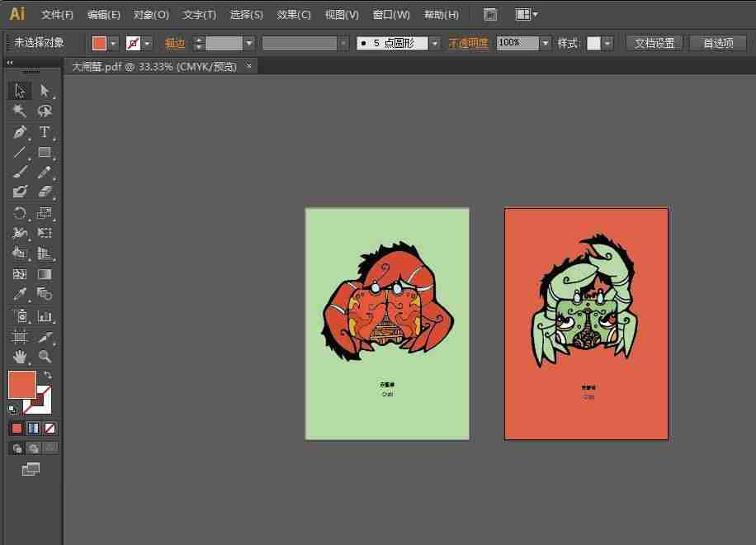Click the 首选项 button
Image resolution: width=756 pixels, height=545 pixels.
718,44
